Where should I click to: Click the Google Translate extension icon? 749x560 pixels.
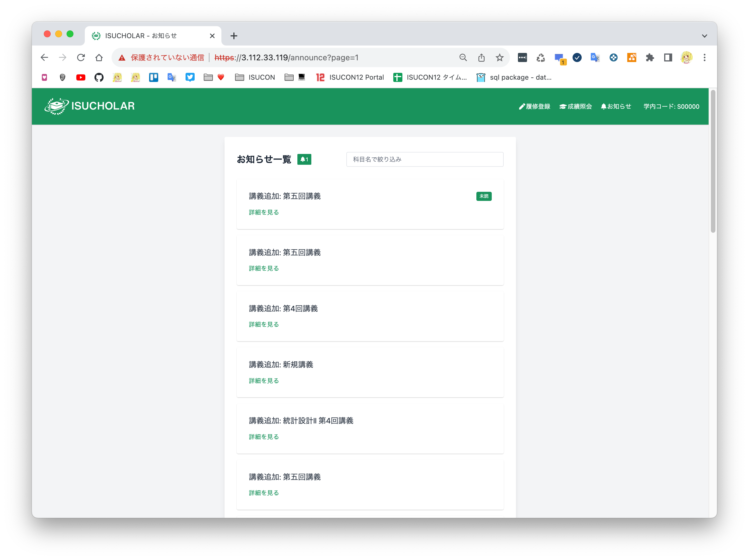[x=595, y=57]
